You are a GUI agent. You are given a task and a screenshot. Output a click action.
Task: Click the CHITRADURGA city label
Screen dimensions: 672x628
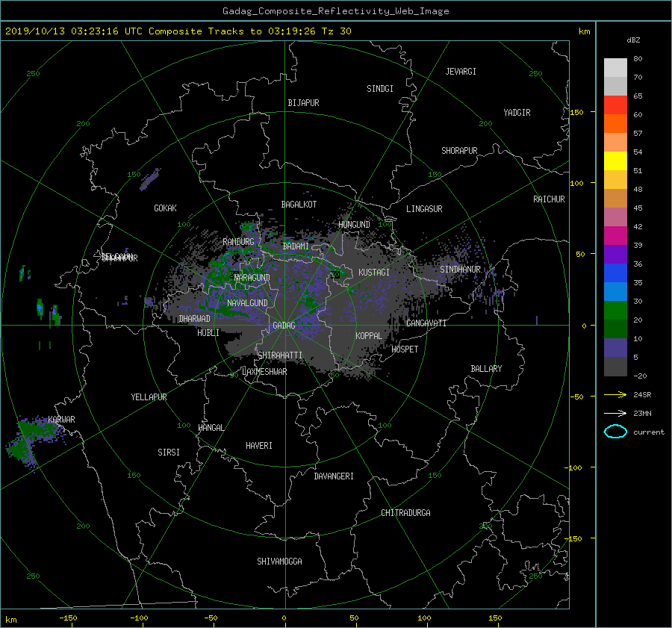click(405, 513)
